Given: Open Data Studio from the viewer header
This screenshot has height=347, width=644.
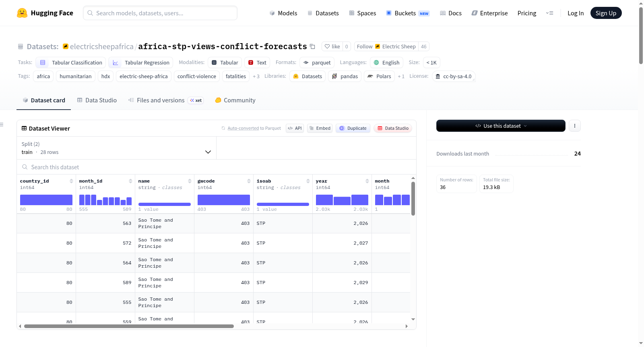Looking at the screenshot, I should tap(393, 128).
